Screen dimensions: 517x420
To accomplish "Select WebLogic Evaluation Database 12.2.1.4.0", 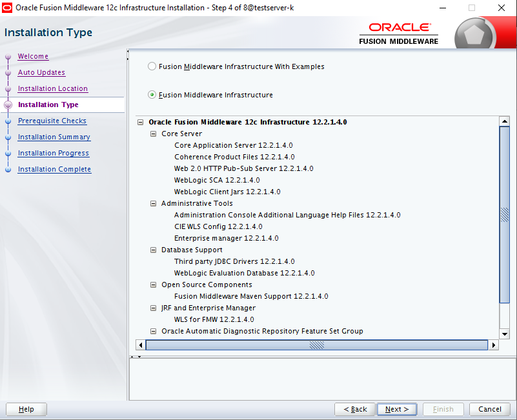I will (x=245, y=274).
